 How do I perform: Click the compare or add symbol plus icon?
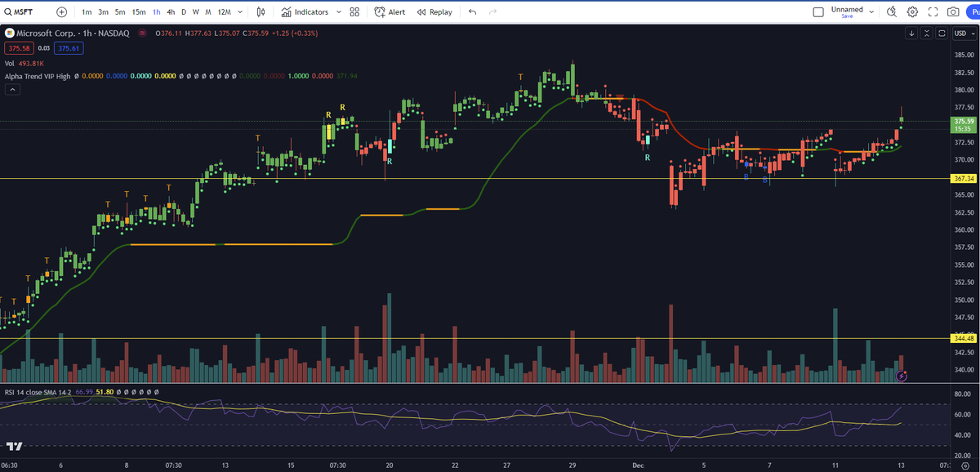pos(62,12)
